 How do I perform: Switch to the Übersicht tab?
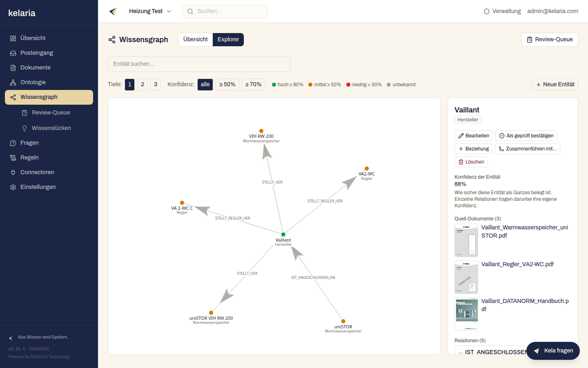(196, 40)
